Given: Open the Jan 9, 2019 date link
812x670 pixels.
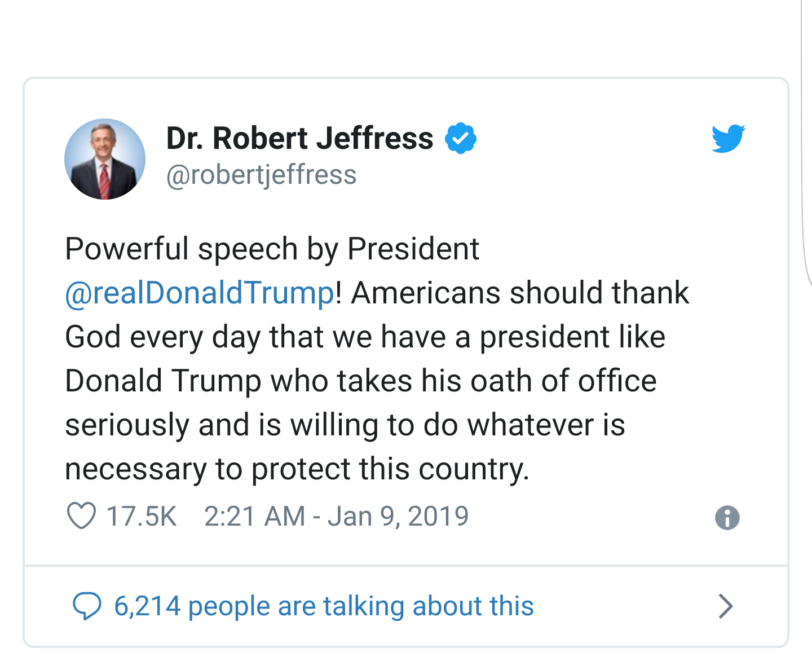Looking at the screenshot, I should (x=398, y=516).
